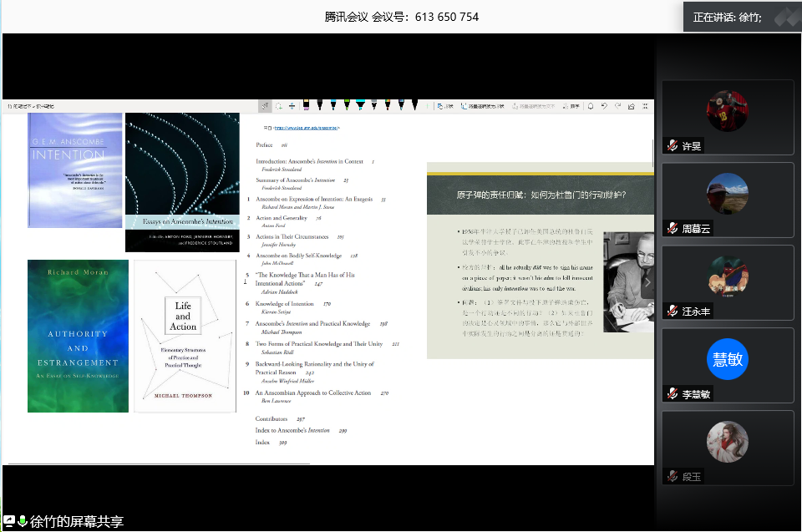Undo the last action
This screenshot has width=802, height=532.
[604, 106]
